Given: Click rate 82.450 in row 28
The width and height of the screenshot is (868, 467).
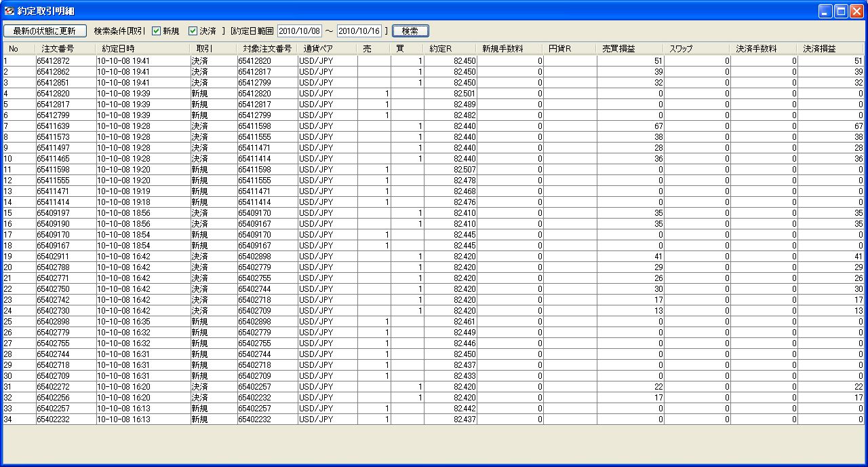Looking at the screenshot, I should coord(450,354).
